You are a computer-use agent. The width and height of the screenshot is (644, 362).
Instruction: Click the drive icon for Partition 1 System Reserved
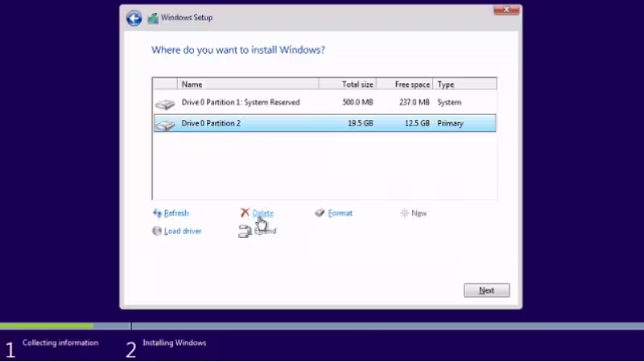pos(165,105)
